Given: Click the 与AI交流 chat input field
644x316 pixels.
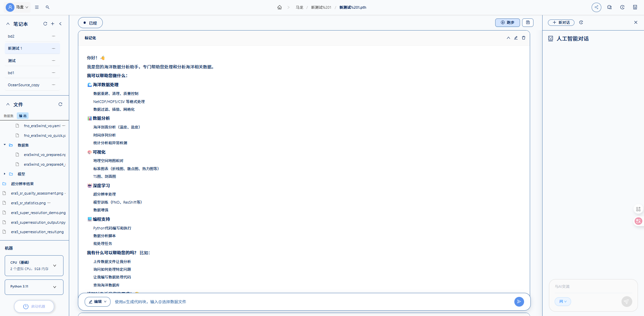Looking at the screenshot, I should point(593,286).
